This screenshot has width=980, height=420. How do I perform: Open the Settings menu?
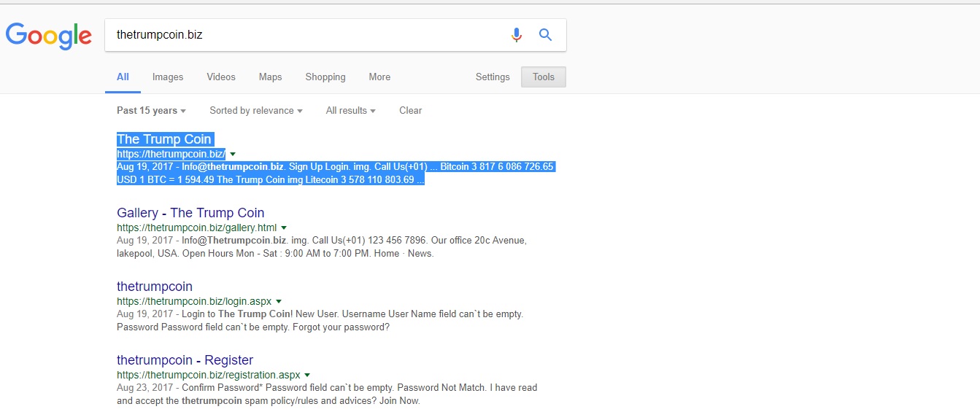tap(493, 77)
